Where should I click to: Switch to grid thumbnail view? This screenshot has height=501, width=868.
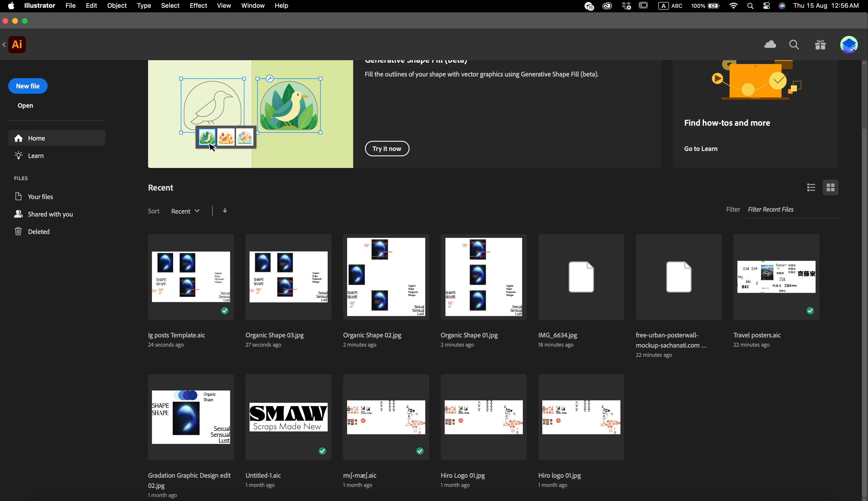831,188
